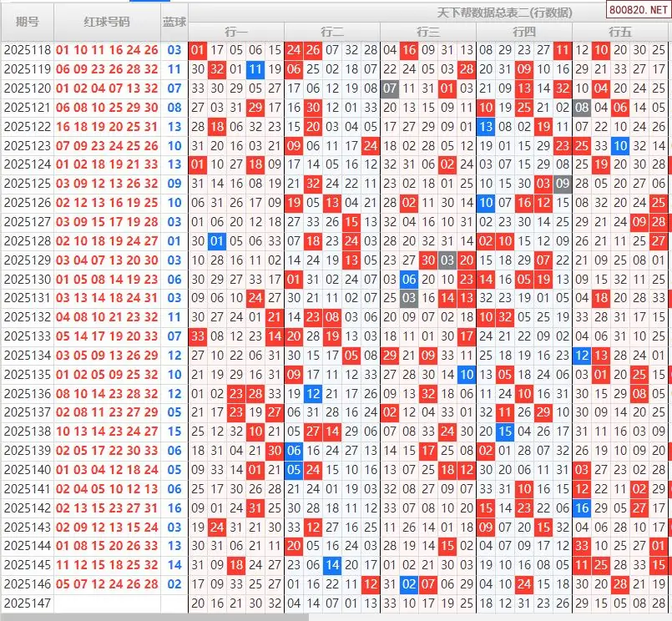Click the 天下帮数据总表二 table title
672x621 pixels.
[506, 13]
